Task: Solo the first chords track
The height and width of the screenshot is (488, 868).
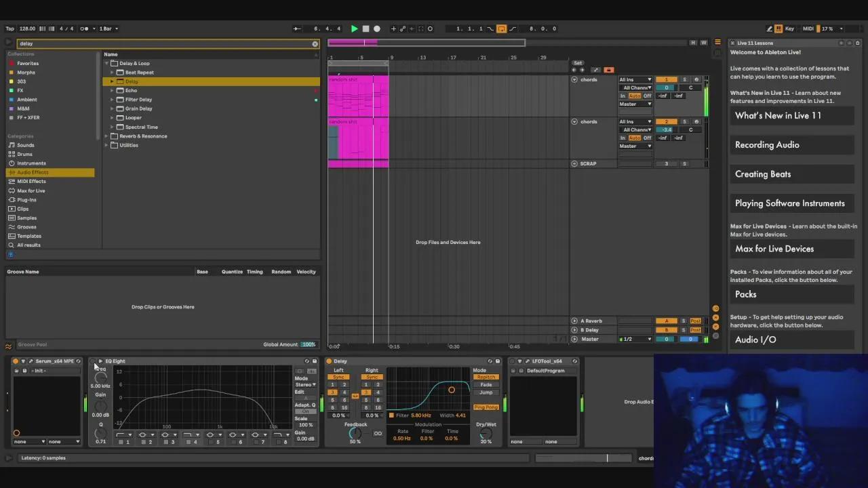Action: [684, 80]
